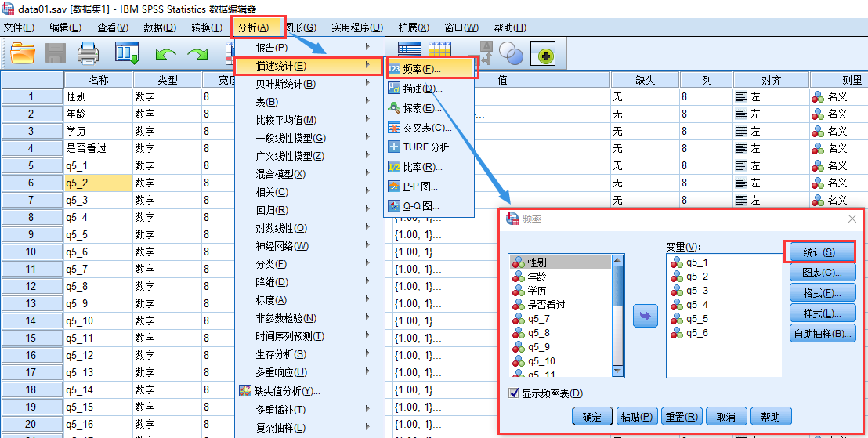The width and height of the screenshot is (868, 438).
Task: Click the 粘贴(P) button
Action: [637, 416]
